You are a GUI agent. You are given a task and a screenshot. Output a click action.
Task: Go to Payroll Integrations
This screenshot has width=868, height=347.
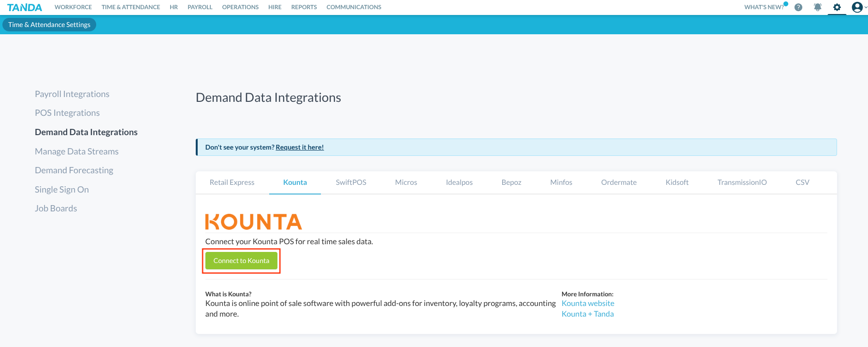(x=72, y=94)
